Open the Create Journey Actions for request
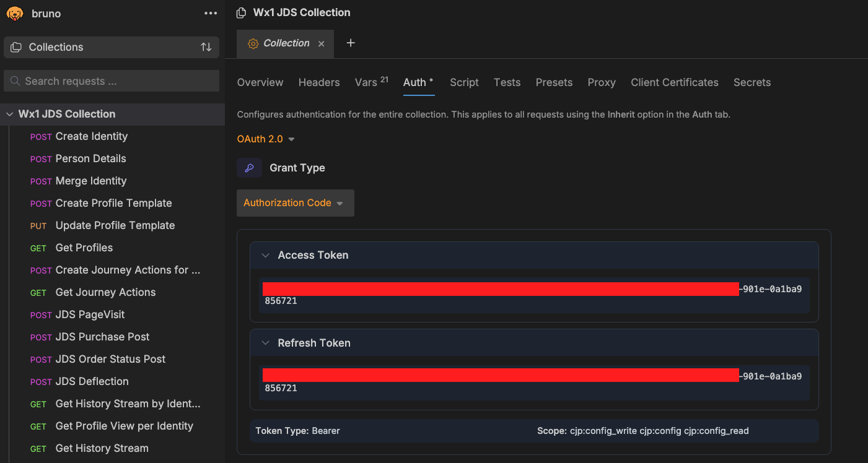This screenshot has width=868, height=463. (112, 270)
